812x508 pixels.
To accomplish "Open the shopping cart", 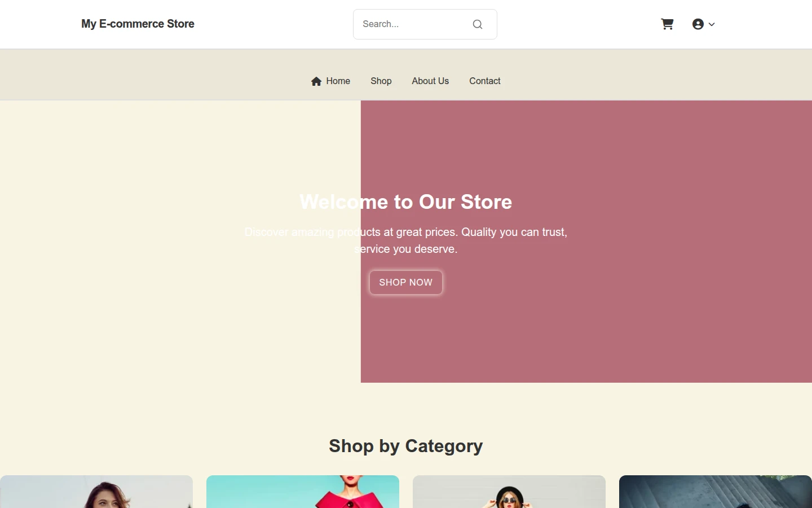I will pos(667,24).
